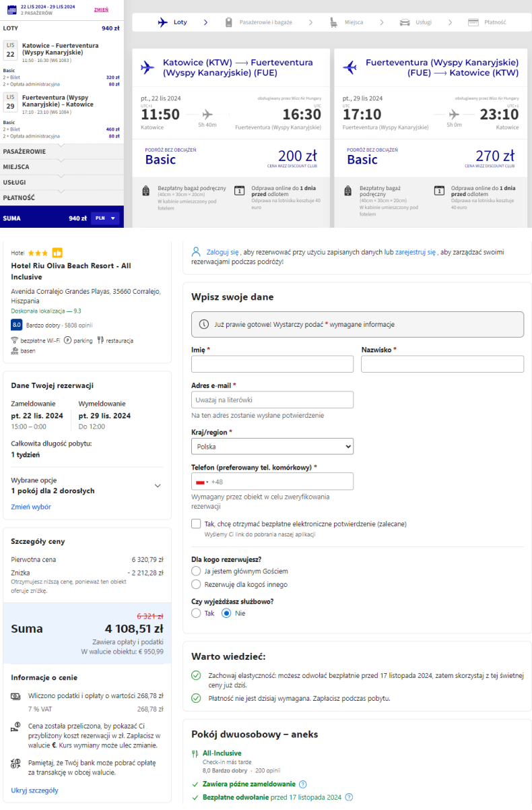Image resolution: width=532 pixels, height=810 pixels.
Task: Click the backpack icon in the 270 zł flight card
Action: (x=348, y=191)
